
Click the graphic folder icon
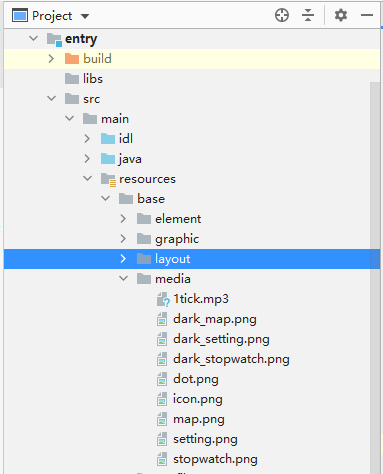click(144, 239)
